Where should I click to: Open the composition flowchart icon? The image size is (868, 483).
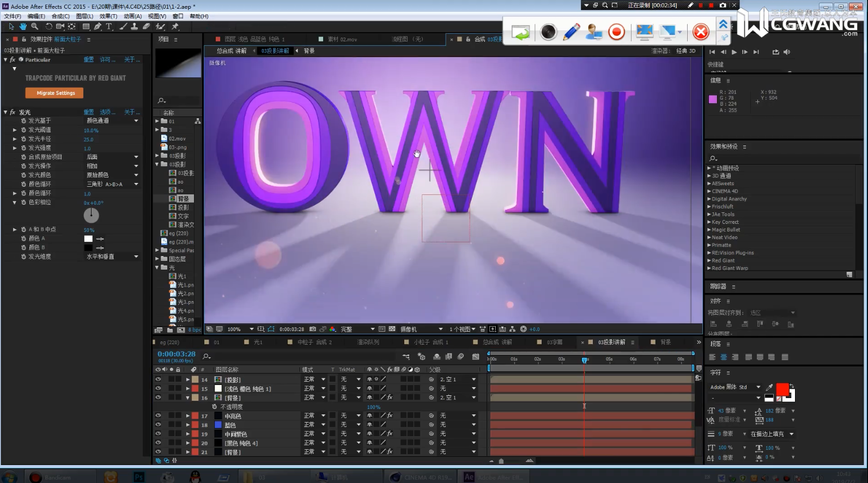pos(512,329)
